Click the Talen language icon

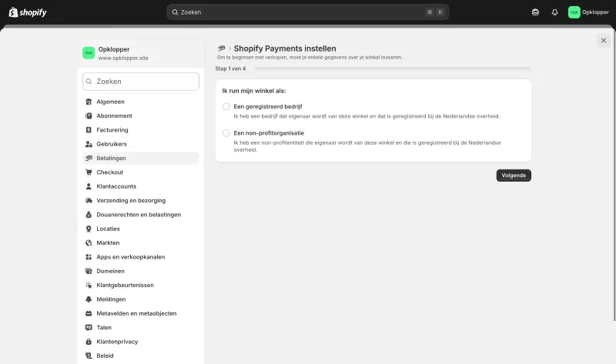pos(89,328)
